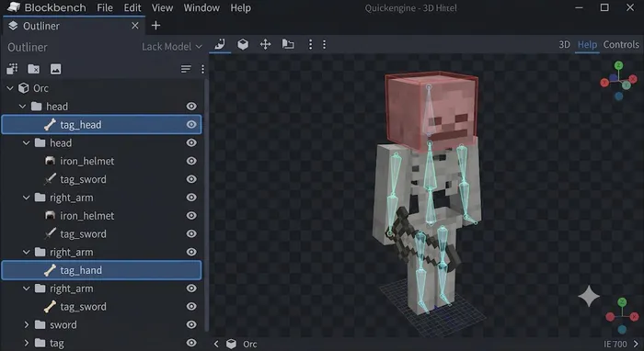Image resolution: width=644 pixels, height=351 pixels.
Task: Open the Edit menu
Action: point(132,7)
